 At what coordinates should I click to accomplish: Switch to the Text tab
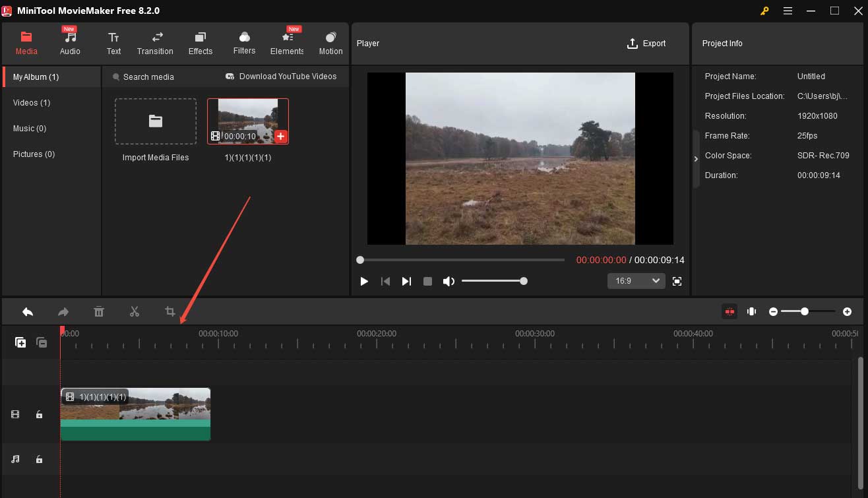click(x=114, y=44)
